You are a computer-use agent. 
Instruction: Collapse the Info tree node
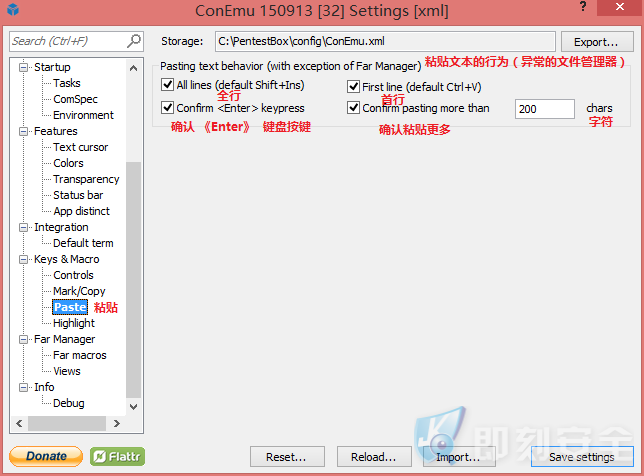pyautogui.click(x=24, y=387)
